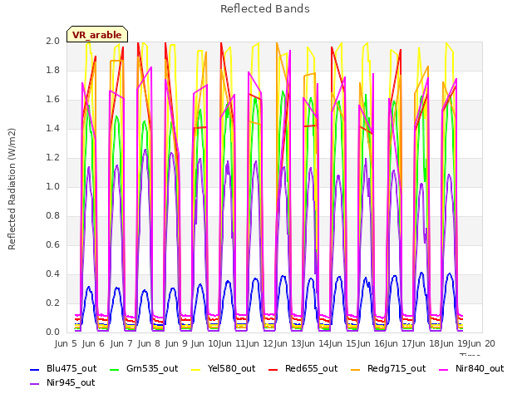Click the 0.4 y-axis tick label
The height and width of the screenshot is (399, 532).
coord(53,273)
